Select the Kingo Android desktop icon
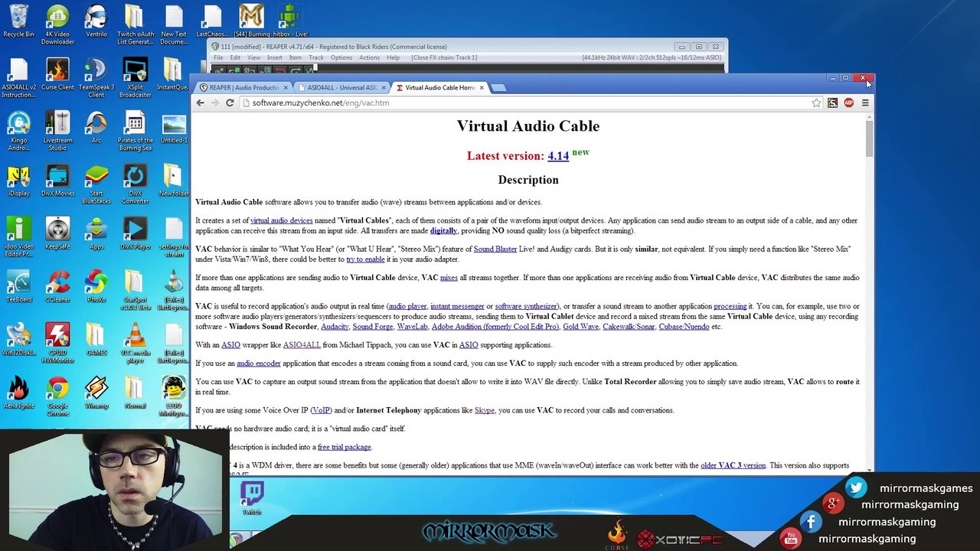Viewport: 980px width, 551px height. click(x=18, y=131)
